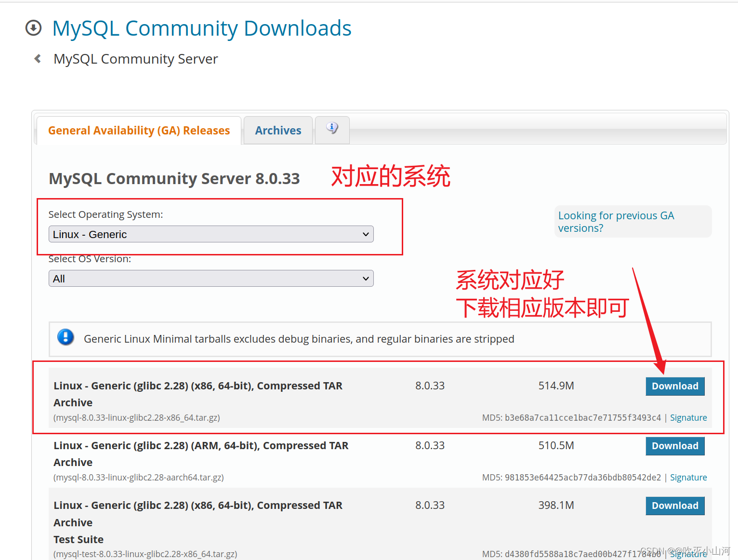Image resolution: width=738 pixels, height=560 pixels.
Task: Select General Availability (GA) Releases tab
Action: pos(139,130)
